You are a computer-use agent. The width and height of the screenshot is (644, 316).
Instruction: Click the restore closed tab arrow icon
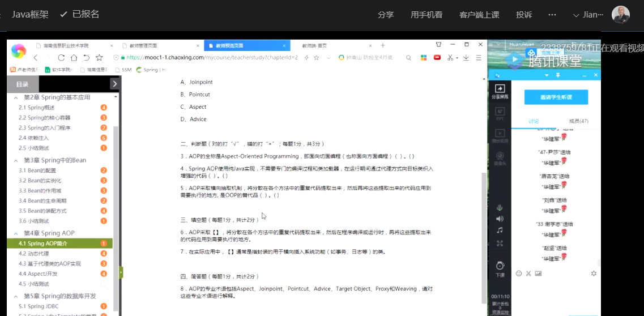86,57
